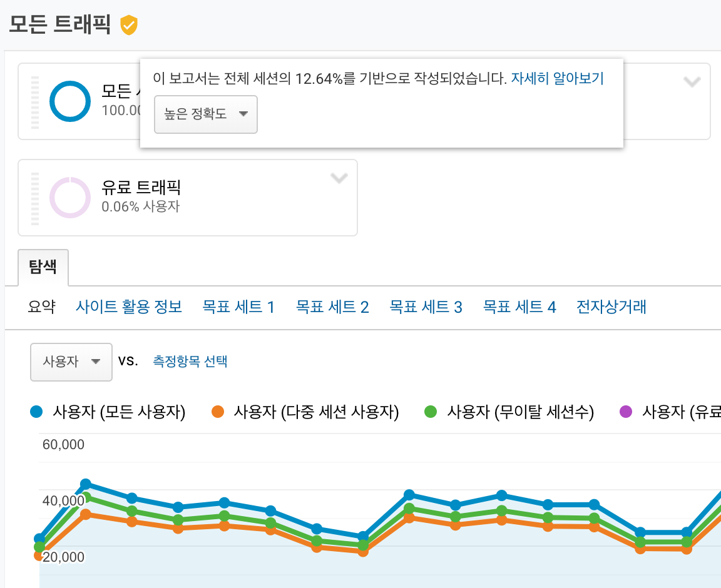The image size is (721, 588).
Task: Click the blue donut chart for 모든 사용자 segment
Action: [x=71, y=101]
